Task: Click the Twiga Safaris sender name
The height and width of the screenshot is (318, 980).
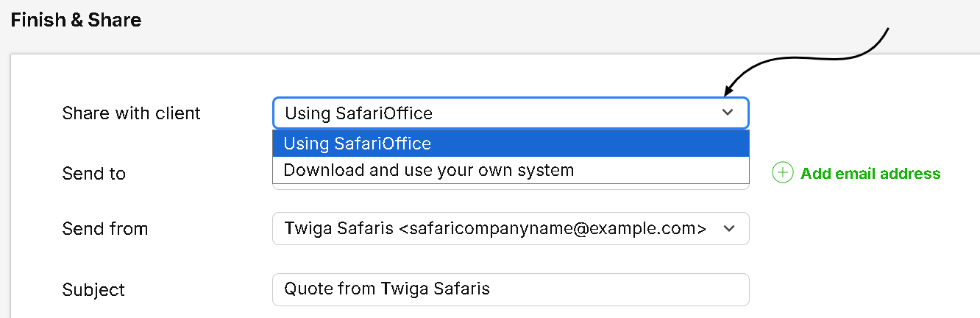Action: click(x=338, y=229)
